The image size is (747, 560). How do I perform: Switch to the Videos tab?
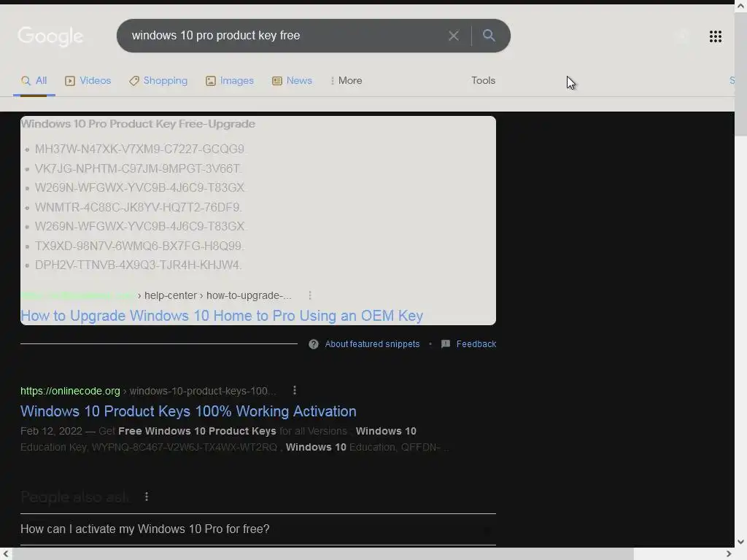(x=88, y=80)
